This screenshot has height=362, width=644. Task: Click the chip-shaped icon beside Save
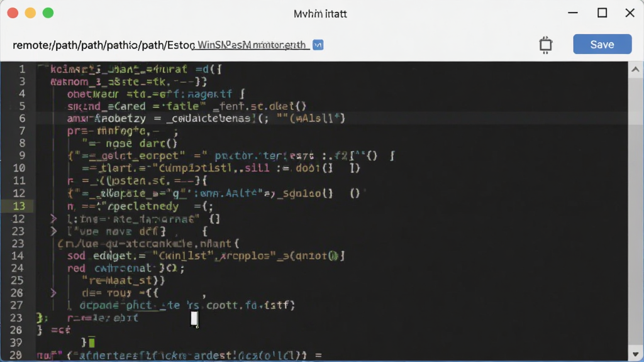coord(545,45)
